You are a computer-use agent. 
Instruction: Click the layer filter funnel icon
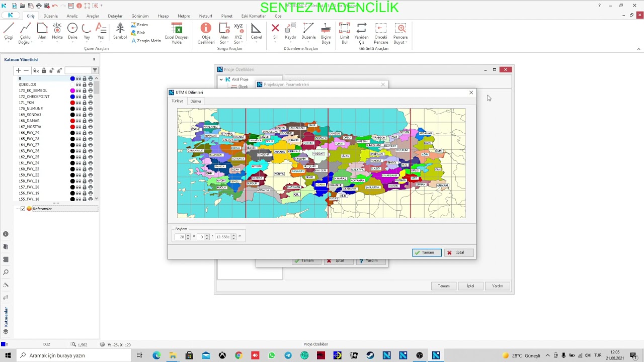tap(95, 70)
